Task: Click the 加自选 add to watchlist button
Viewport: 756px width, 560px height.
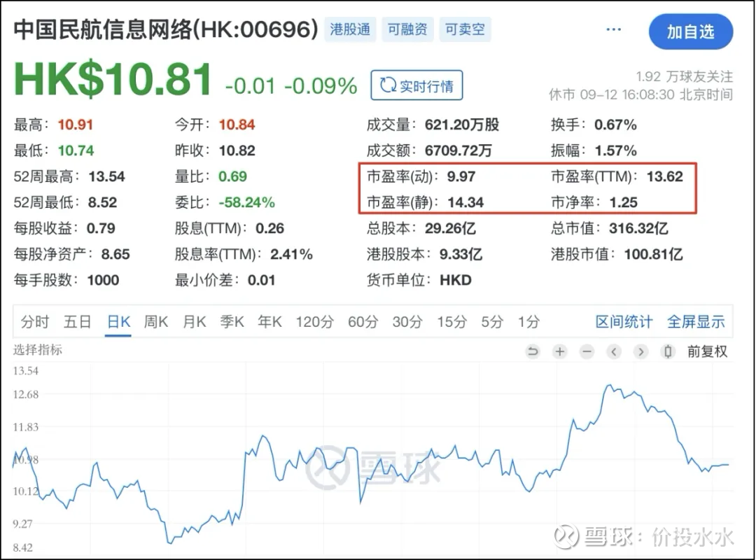Action: [691, 31]
